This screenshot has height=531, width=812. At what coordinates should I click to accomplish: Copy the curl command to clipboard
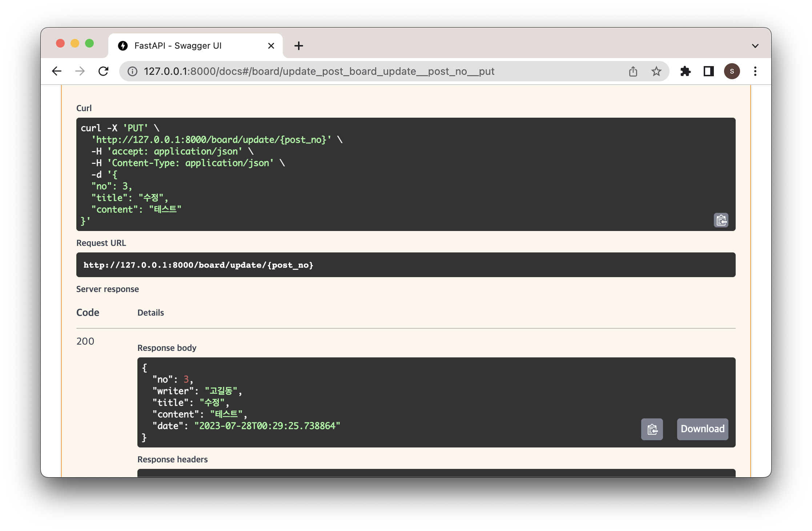tap(721, 220)
